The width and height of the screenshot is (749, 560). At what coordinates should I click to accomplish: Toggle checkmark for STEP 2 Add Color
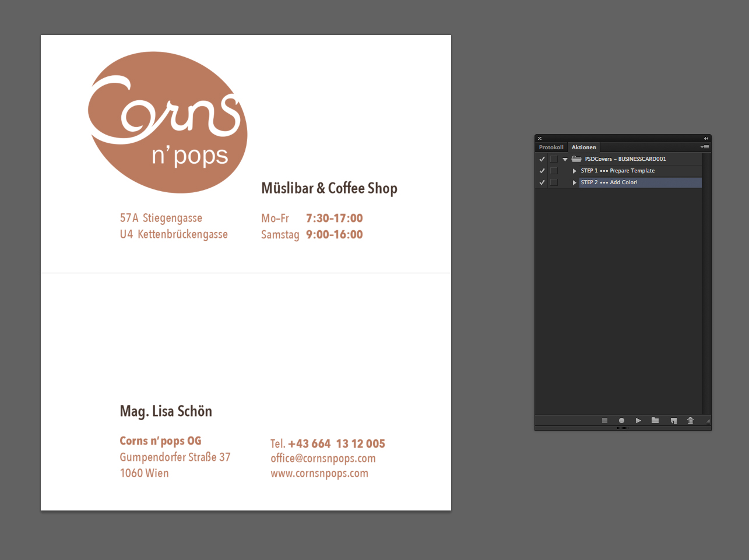542,182
